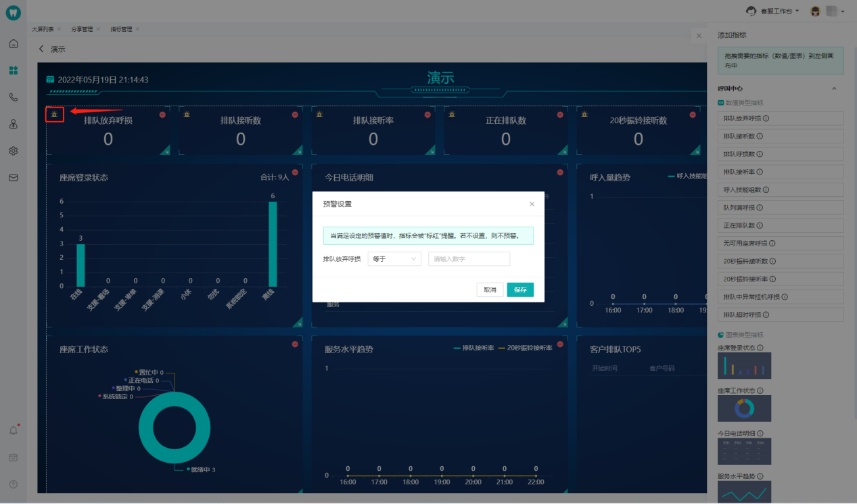Click the alarm icon on 排队放弃呼损 card
Screen dimensions: 857x504
(x=54, y=114)
